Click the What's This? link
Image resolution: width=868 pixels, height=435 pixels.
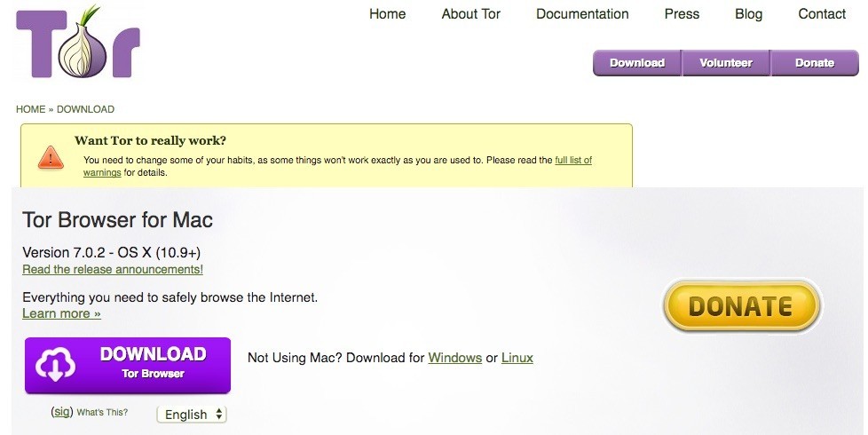click(102, 412)
